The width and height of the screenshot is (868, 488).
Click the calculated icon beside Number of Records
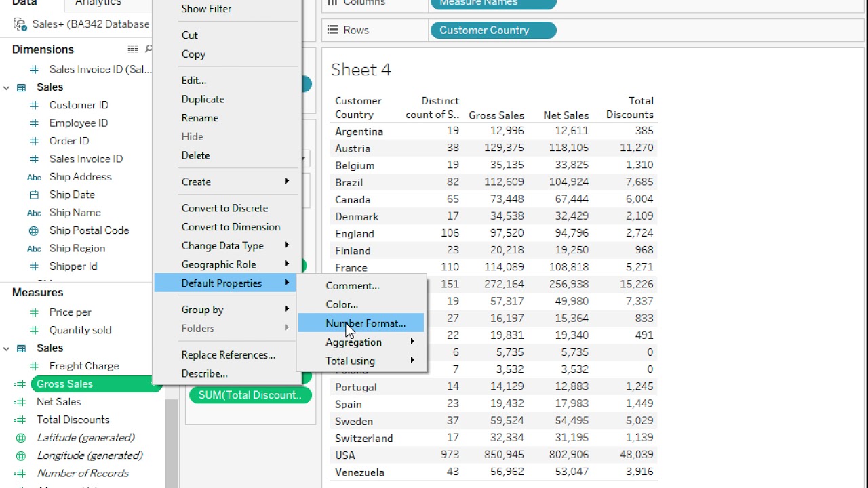[20, 474]
